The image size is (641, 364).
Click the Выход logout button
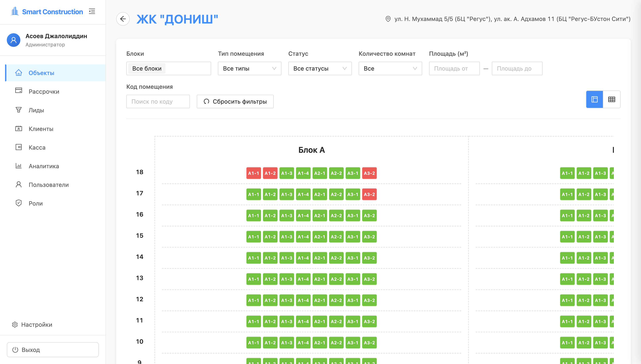tap(53, 350)
